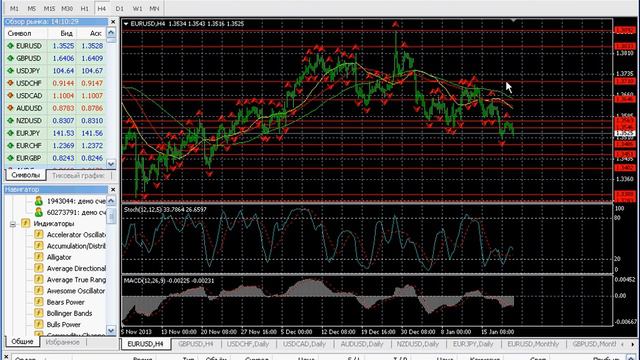Switch to USDCAD,Daily chart tab
This screenshot has height=360, width=640.
304,344
